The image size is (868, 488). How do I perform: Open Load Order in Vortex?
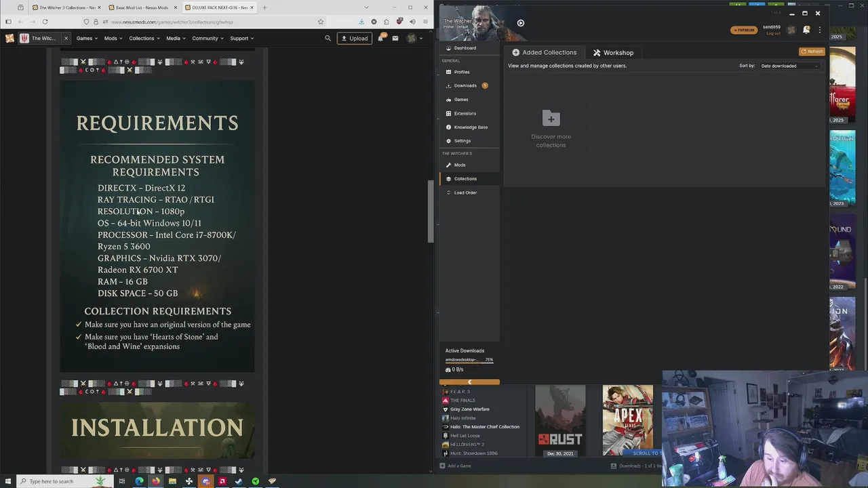coord(469,192)
